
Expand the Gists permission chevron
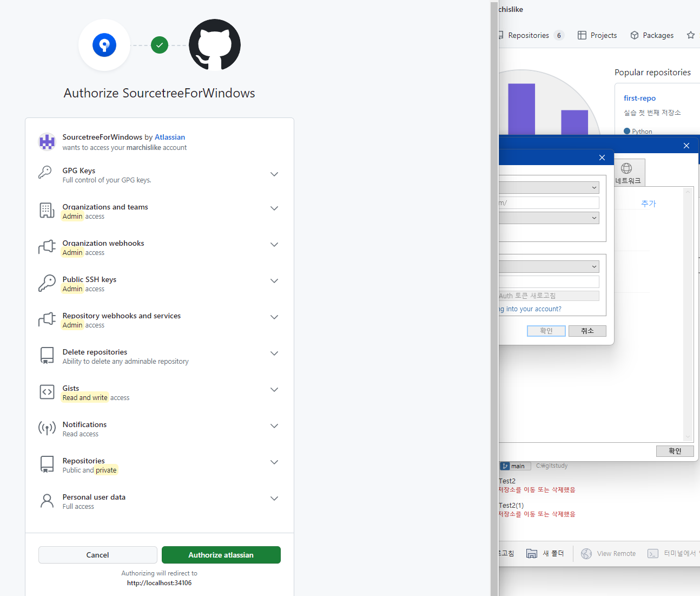274,390
